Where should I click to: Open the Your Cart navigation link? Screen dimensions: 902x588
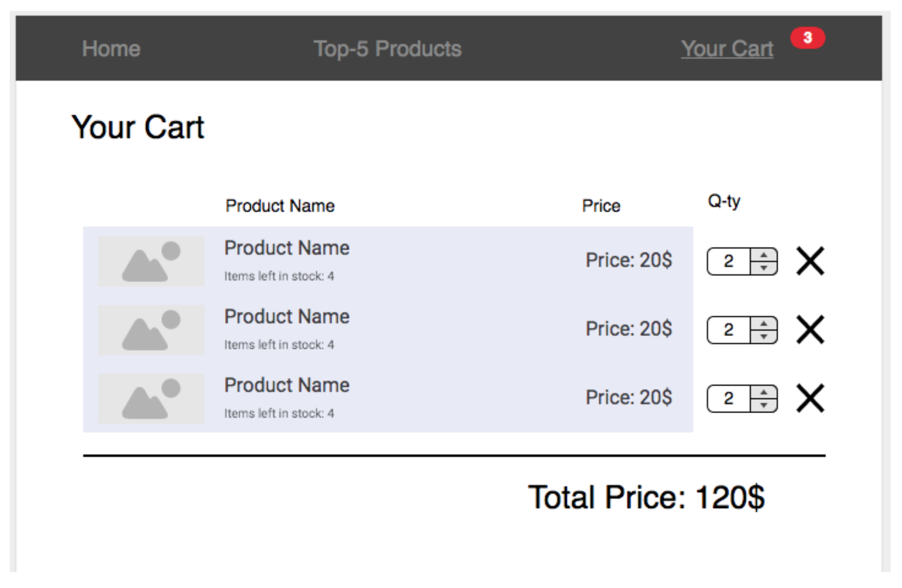coord(727,49)
